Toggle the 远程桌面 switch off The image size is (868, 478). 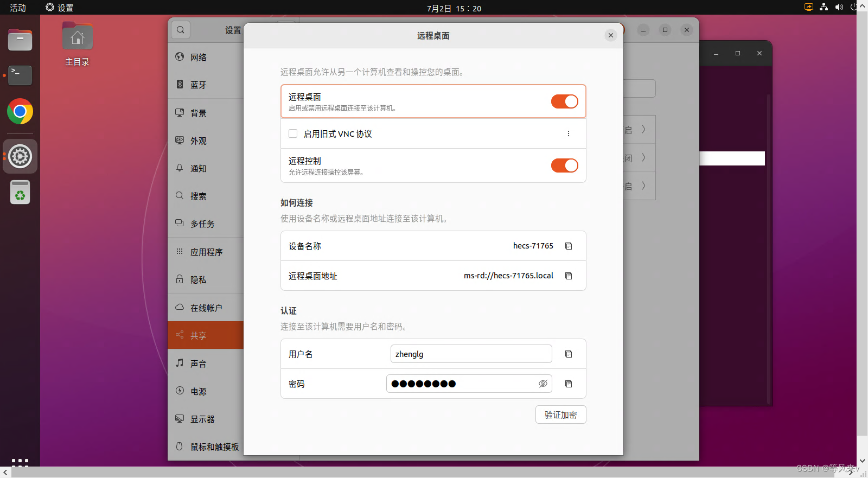pyautogui.click(x=565, y=101)
